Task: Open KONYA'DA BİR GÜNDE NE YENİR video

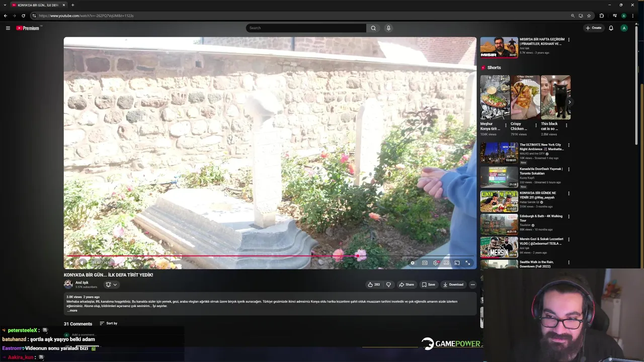Action: [x=499, y=201]
